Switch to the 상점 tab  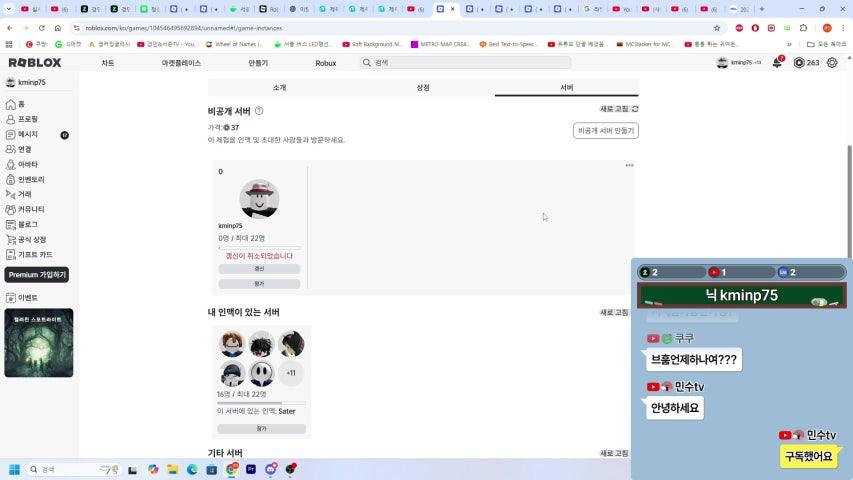click(x=423, y=88)
